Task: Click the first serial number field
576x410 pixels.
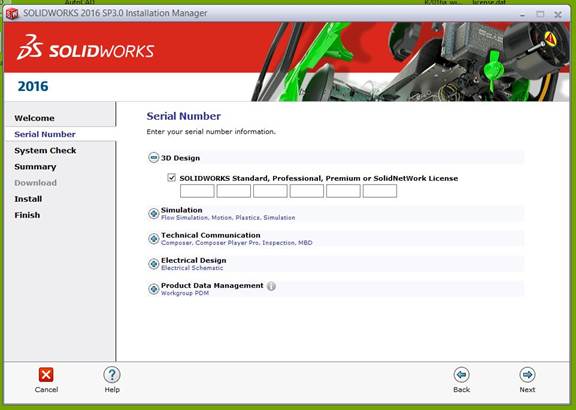Action: pos(197,191)
